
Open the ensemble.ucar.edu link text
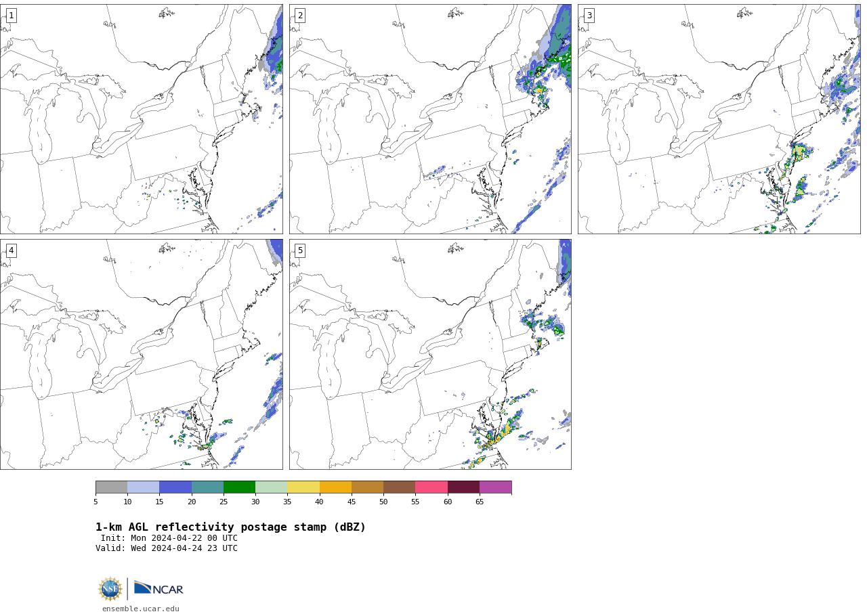[x=141, y=609]
